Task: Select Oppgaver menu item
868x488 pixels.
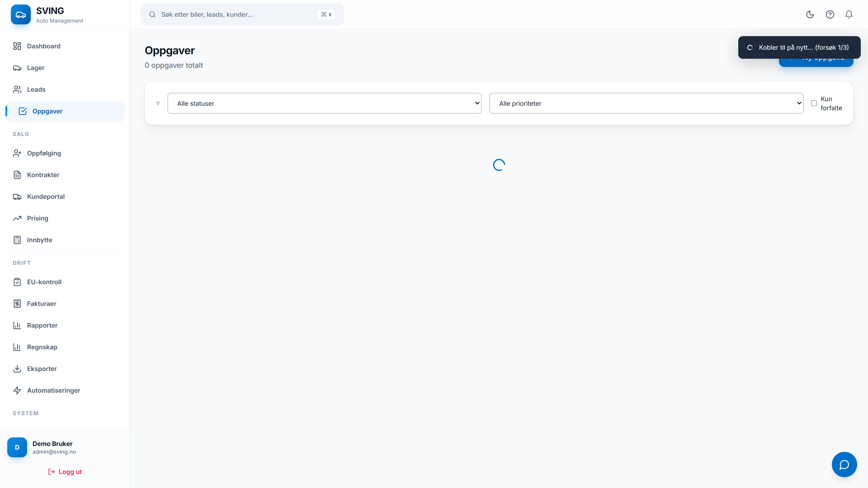Action: pos(65,111)
